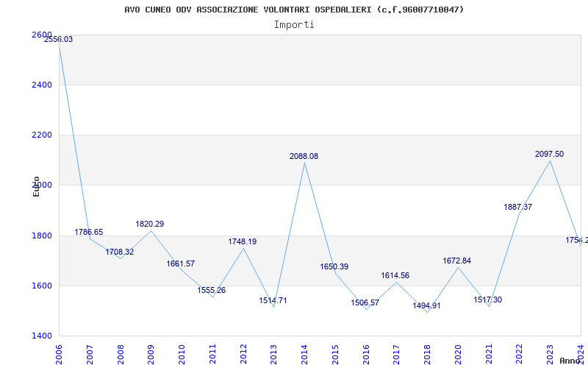The width and height of the screenshot is (588, 368).
Task: Click the 1661.57 data label
Action: click(180, 264)
